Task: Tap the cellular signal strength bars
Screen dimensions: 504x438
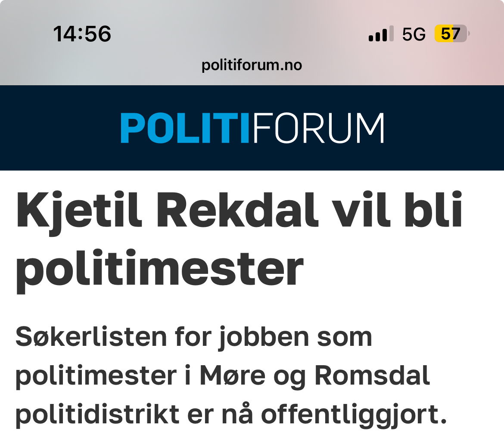Action: 381,34
